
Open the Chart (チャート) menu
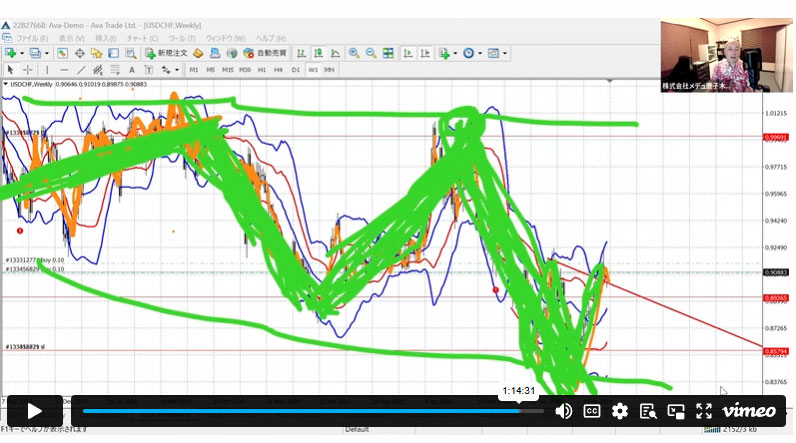tap(139, 38)
